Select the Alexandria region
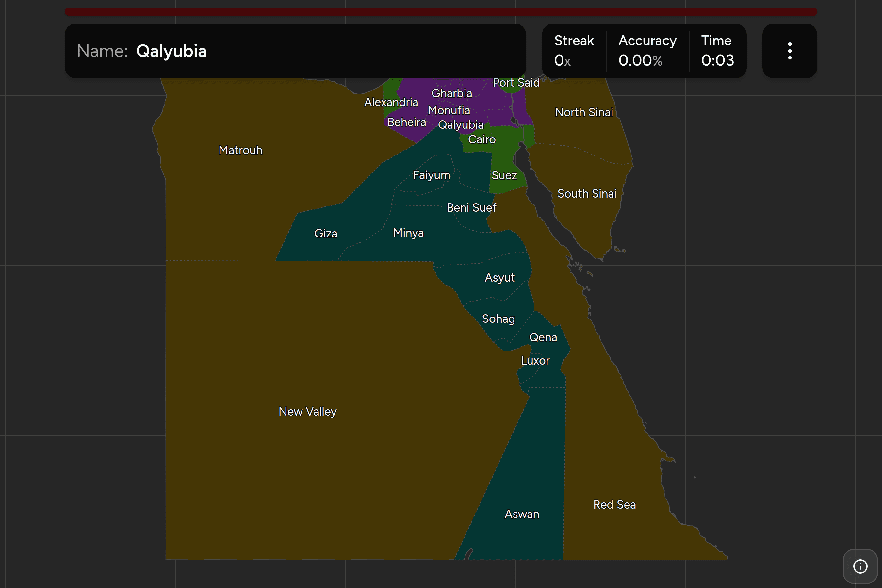This screenshot has width=882, height=588. [391, 102]
